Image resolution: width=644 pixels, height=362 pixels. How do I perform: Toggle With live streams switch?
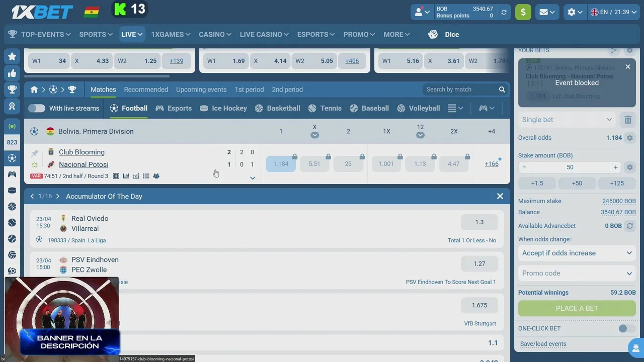(x=37, y=108)
